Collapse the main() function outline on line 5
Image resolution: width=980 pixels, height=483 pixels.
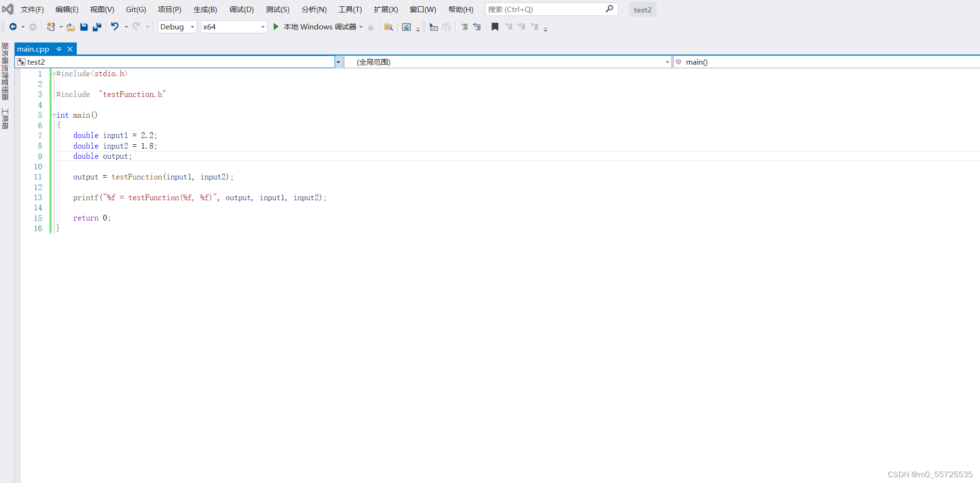pos(53,115)
